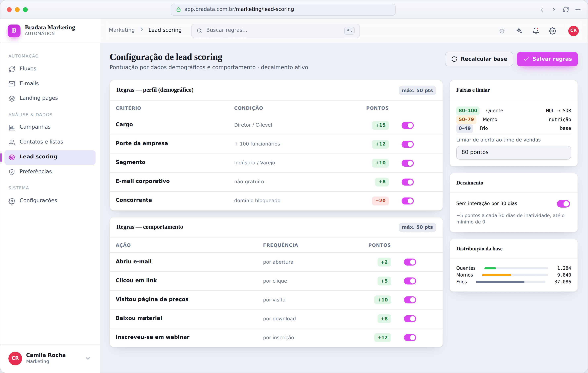Click Camila Rocha's avatar at sidebar bottom
The image size is (588, 373).
tap(15, 358)
